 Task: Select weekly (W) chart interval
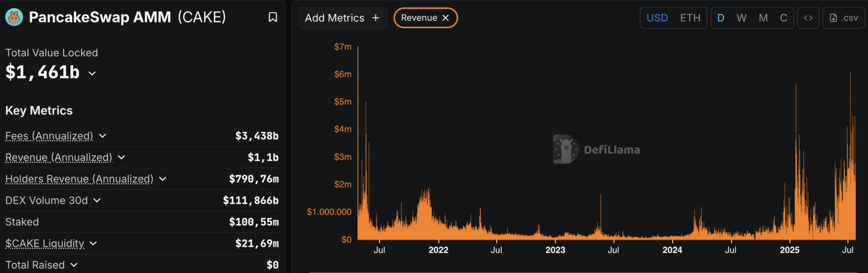coord(741,18)
